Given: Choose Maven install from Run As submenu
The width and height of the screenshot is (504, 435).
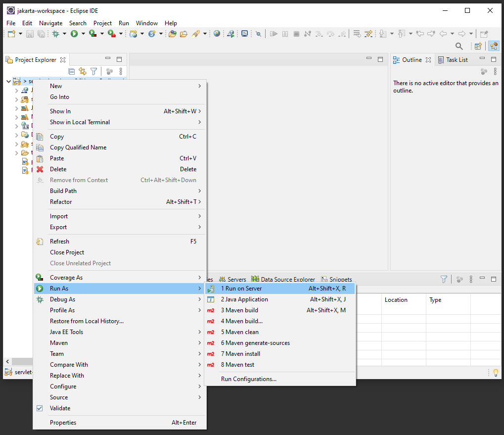Looking at the screenshot, I should 240,354.
